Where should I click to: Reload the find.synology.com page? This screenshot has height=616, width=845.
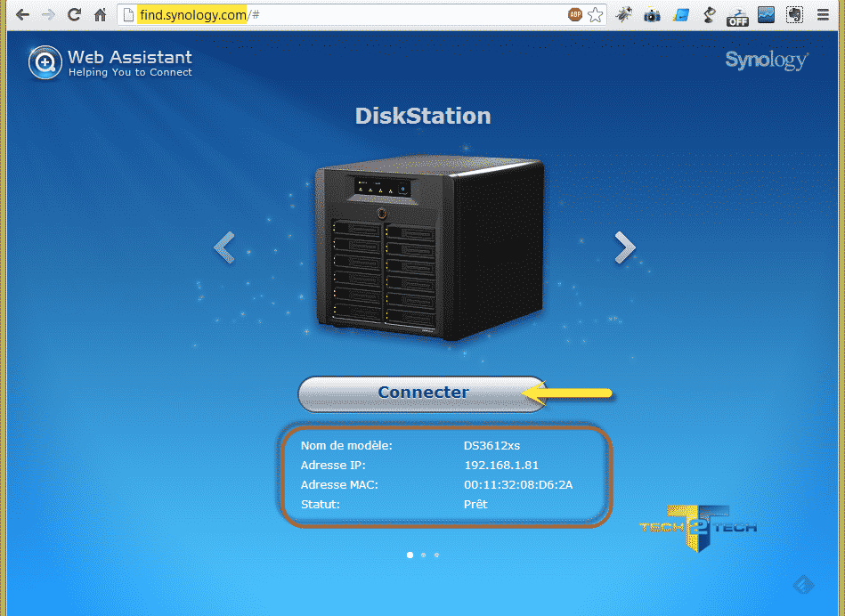[x=75, y=14]
